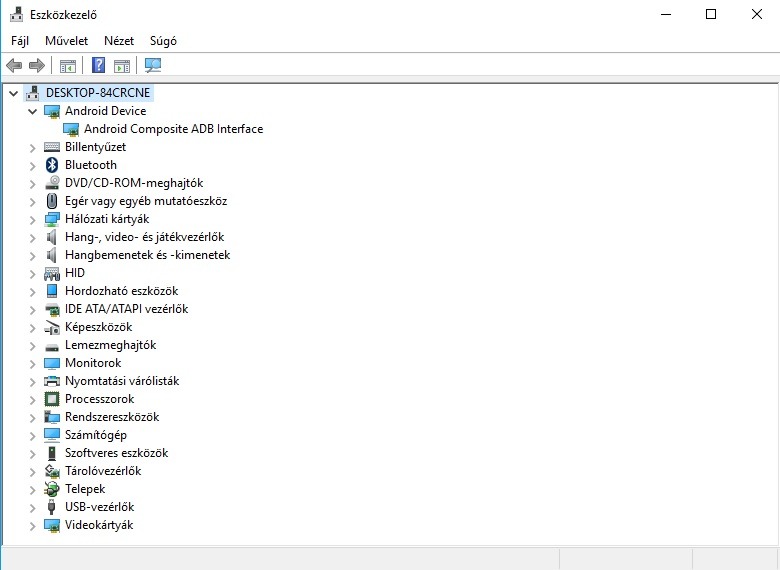The height and width of the screenshot is (570, 780).
Task: Select the Telepek label
Action: pos(85,489)
